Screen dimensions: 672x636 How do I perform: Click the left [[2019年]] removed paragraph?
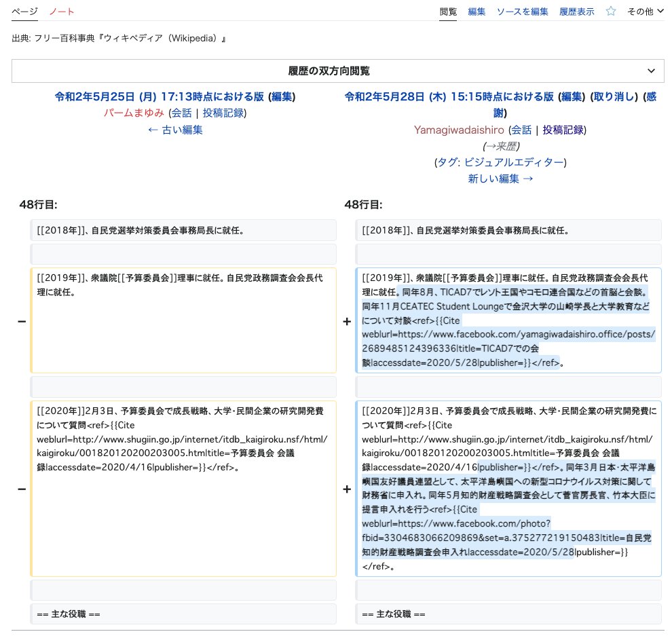[x=183, y=320]
